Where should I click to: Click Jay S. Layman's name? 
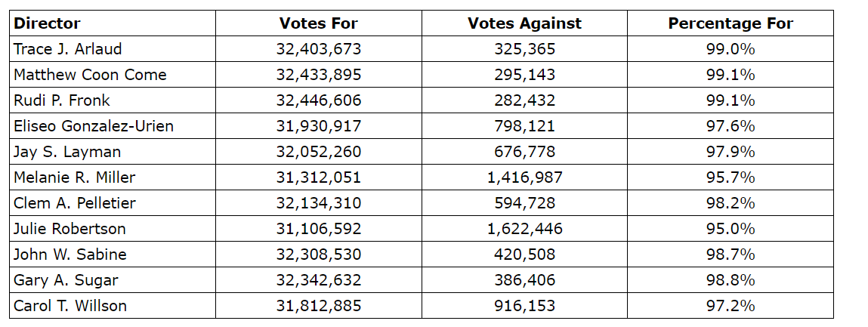pos(67,152)
